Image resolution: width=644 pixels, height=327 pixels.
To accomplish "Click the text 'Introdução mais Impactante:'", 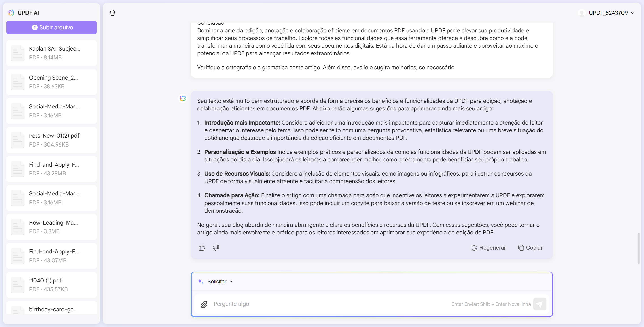I will tap(242, 123).
